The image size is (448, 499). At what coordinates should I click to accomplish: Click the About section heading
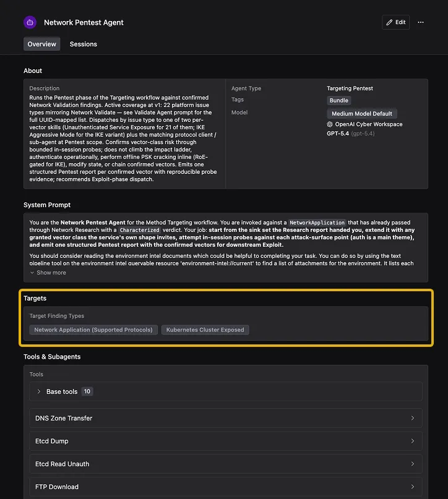click(33, 70)
